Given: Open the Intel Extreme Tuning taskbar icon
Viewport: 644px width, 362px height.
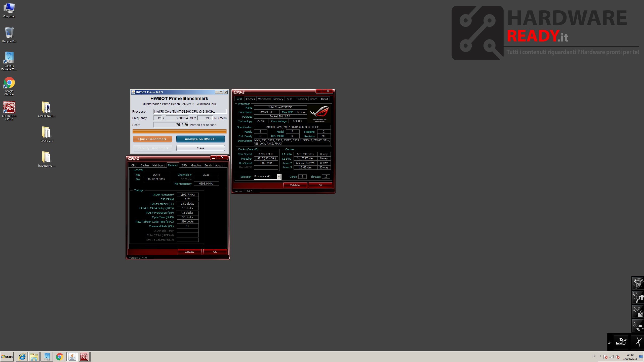Looking at the screenshot, I should click(x=47, y=356).
